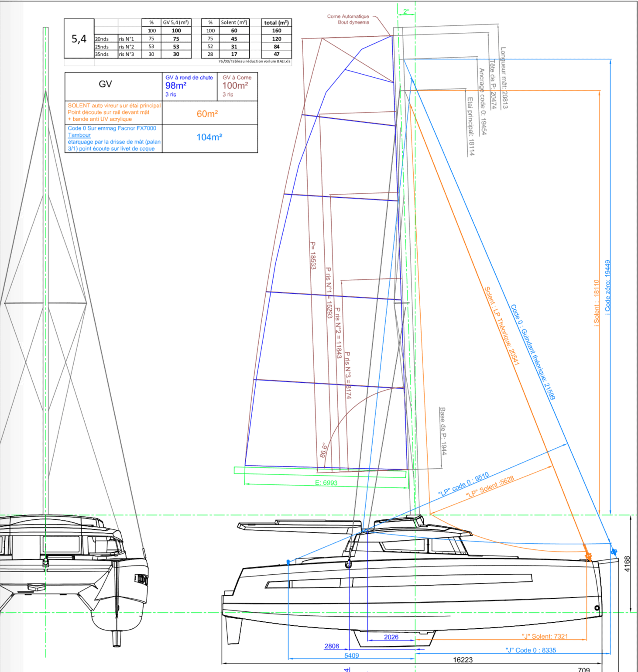The image size is (638, 672).
Task: Click the orange Solent tack point marker
Action: click(588, 556)
